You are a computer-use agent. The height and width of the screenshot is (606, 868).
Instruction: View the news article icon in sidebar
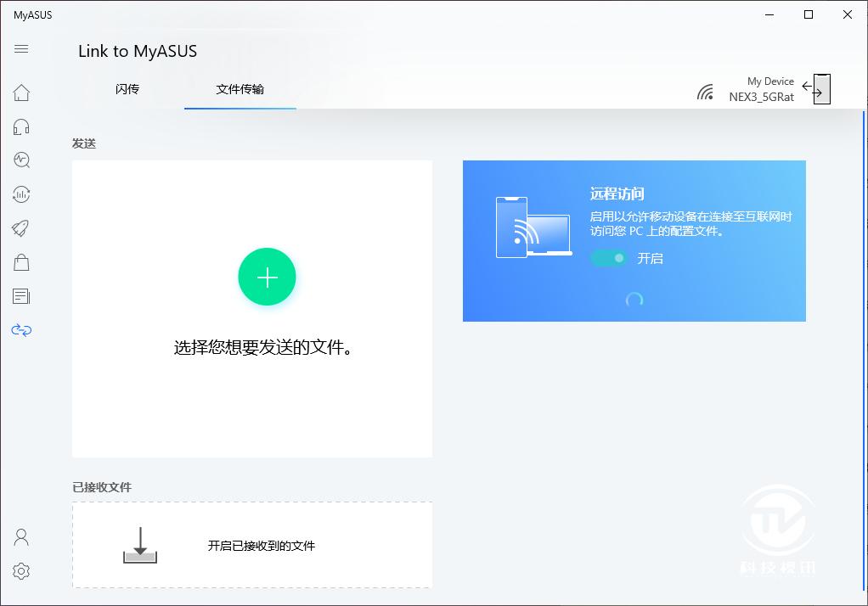(21, 295)
